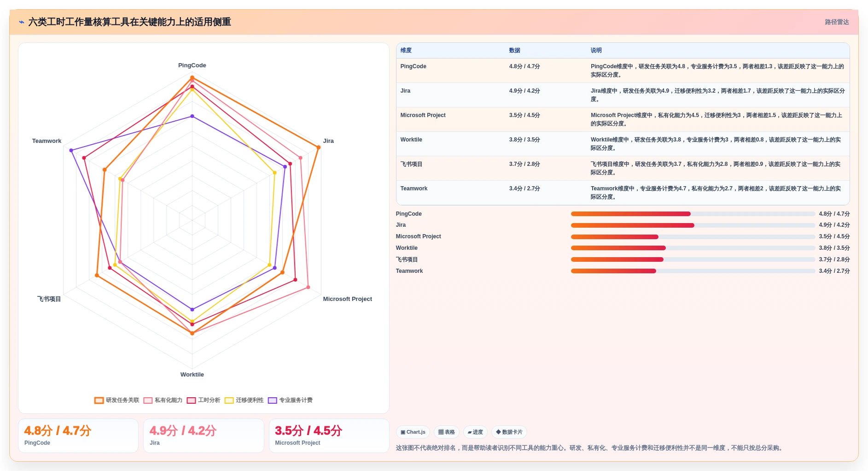Click the 飞书项目 progress bar
The image size is (868, 471).
[x=693, y=259]
